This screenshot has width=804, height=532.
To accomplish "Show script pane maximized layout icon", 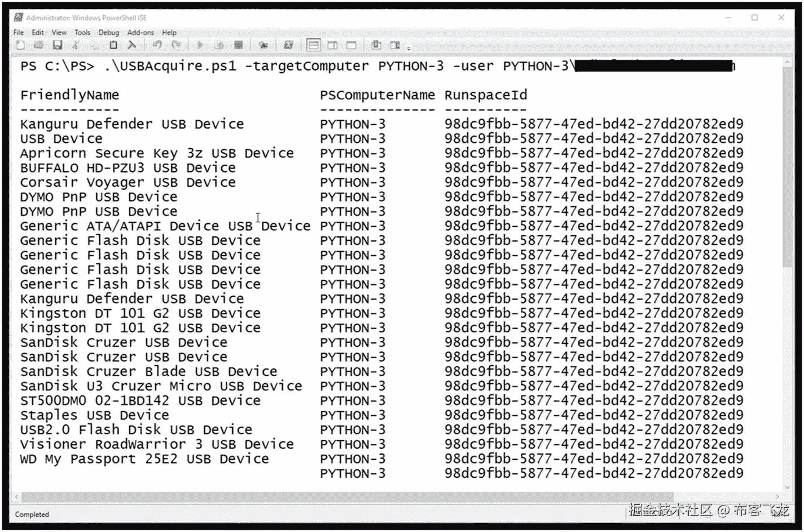I will tap(351, 45).
